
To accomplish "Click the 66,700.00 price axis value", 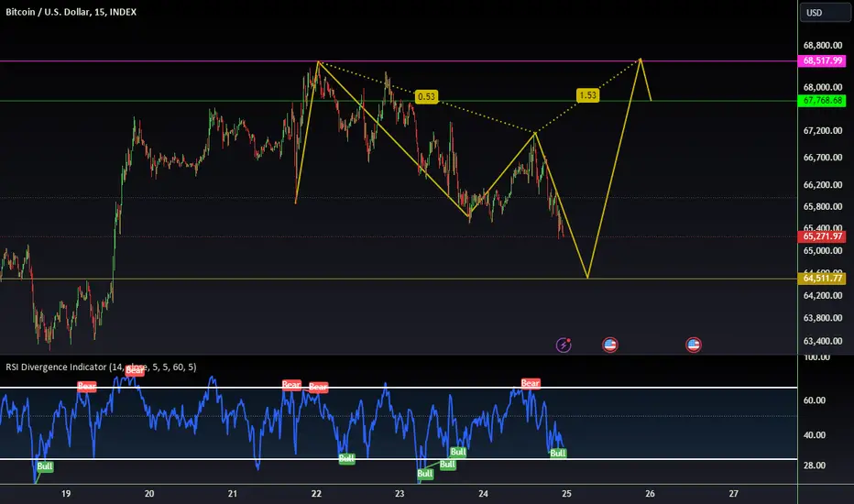I will 823,158.
